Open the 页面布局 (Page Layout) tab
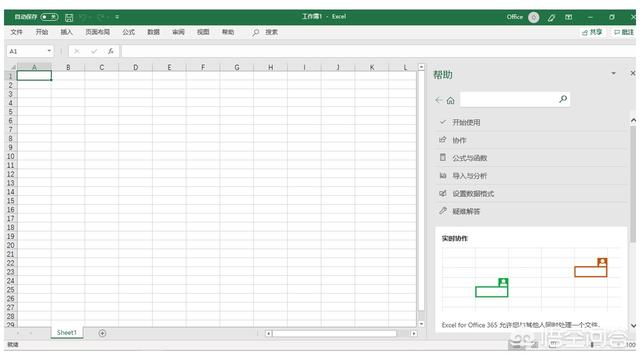The height and width of the screenshot is (360, 640). [98, 32]
